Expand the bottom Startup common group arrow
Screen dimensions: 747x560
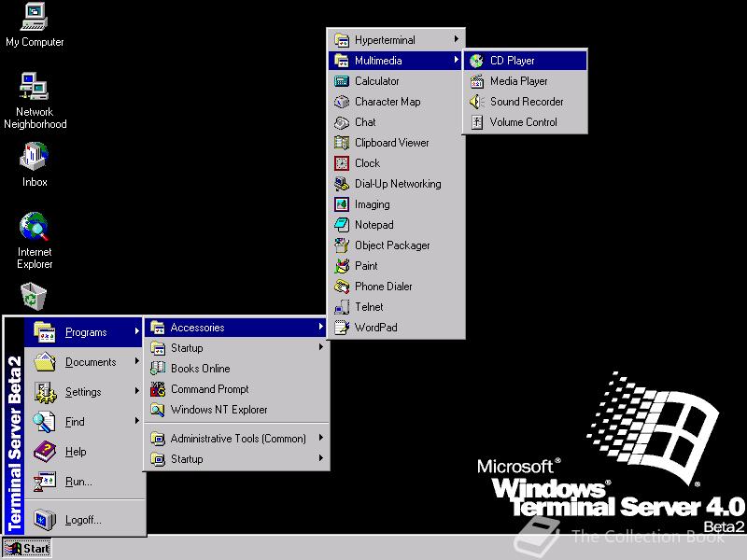click(x=321, y=458)
